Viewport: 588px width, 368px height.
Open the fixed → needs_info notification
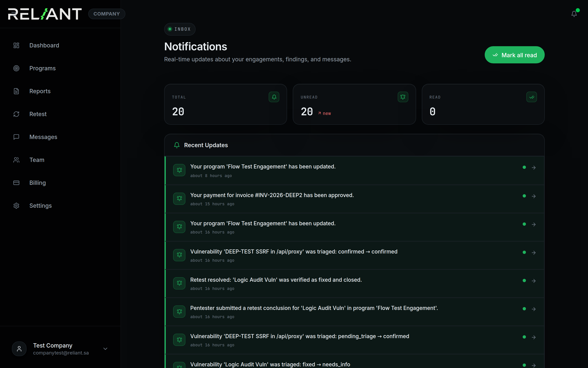coord(354,361)
